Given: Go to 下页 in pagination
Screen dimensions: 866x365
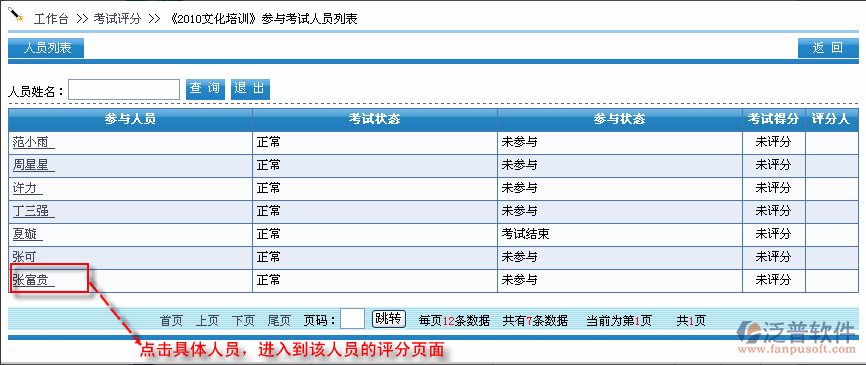Looking at the screenshot, I should (x=243, y=321).
